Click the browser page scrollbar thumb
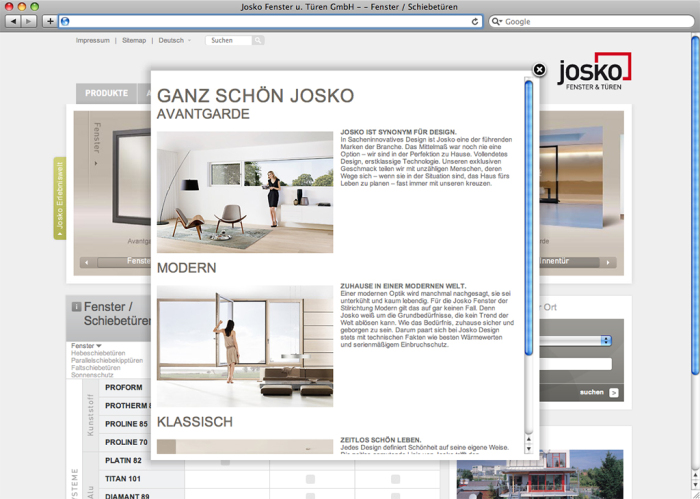The image size is (700, 499). point(695,205)
